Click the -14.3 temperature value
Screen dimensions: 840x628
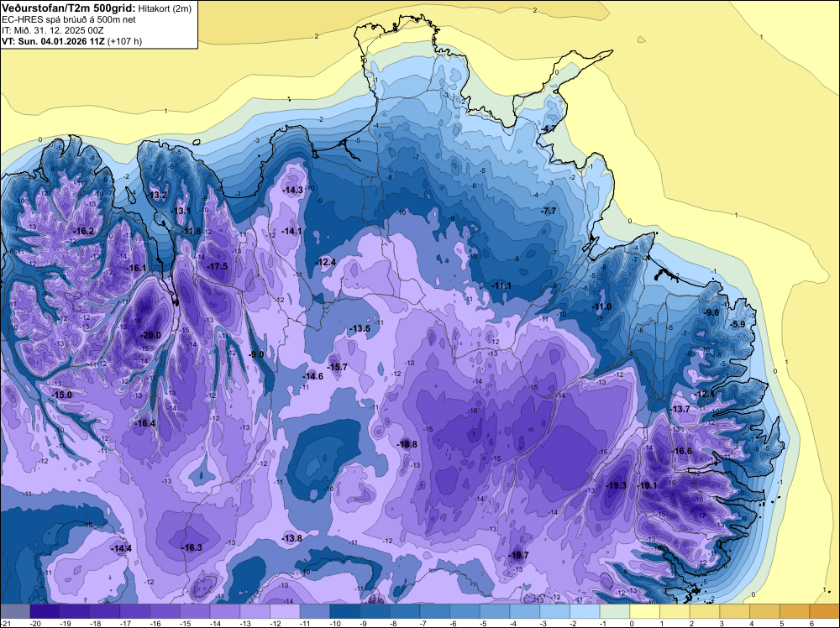pos(292,190)
